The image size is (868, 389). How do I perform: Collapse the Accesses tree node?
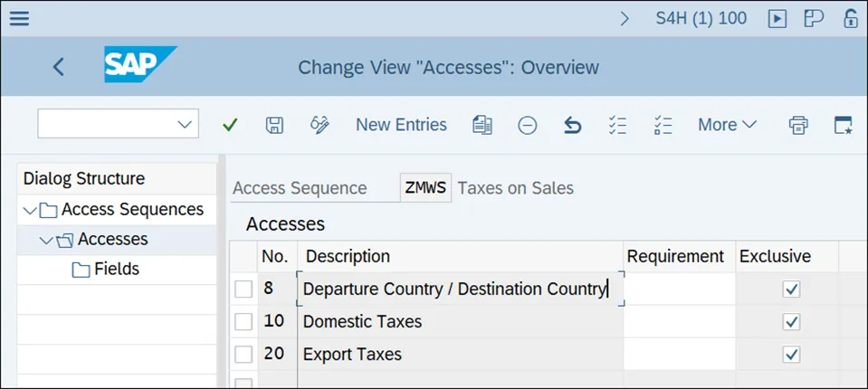(x=46, y=240)
